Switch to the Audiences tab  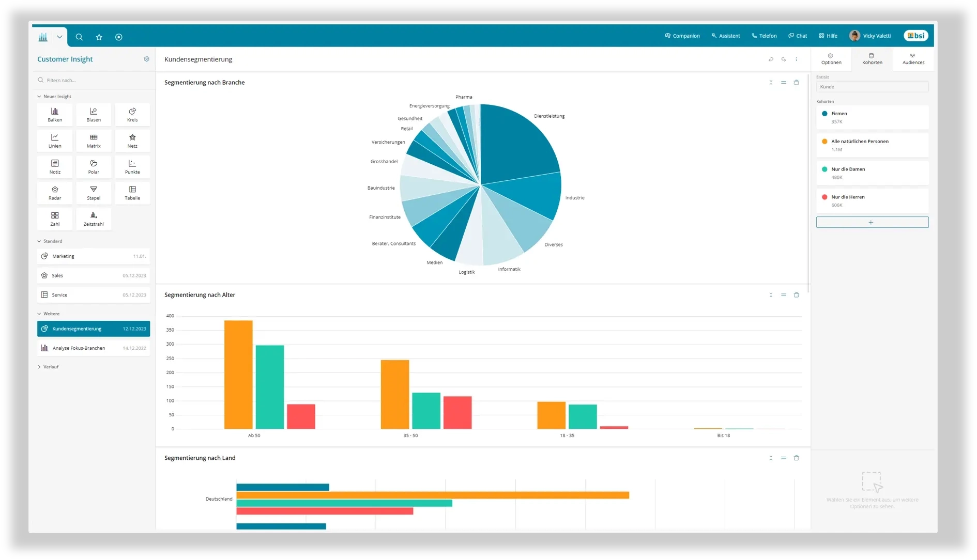coord(913,59)
